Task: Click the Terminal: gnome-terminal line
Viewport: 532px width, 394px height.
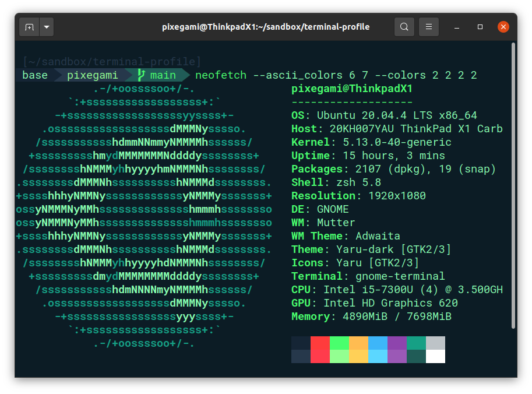Action: pyautogui.click(x=368, y=276)
